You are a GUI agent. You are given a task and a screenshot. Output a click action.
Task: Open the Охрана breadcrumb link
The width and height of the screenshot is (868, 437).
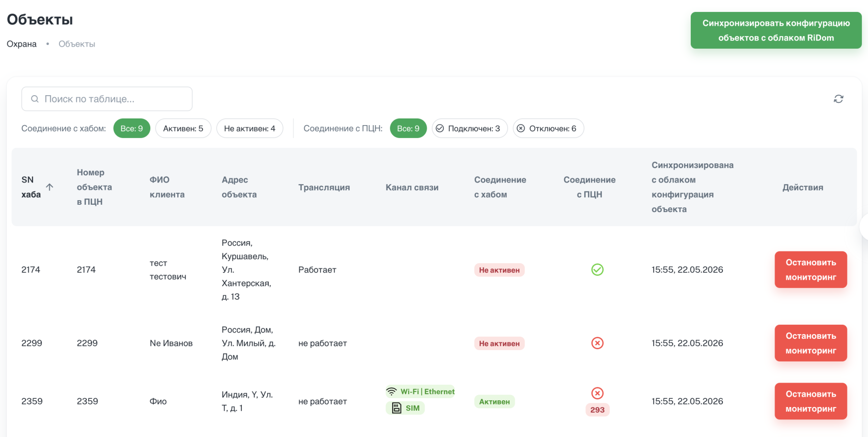click(x=22, y=44)
